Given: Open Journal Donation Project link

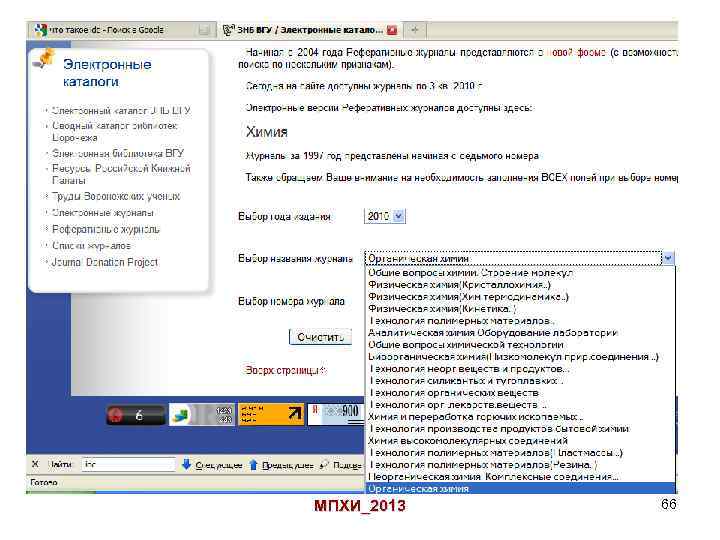Looking at the screenshot, I should coord(104,262).
